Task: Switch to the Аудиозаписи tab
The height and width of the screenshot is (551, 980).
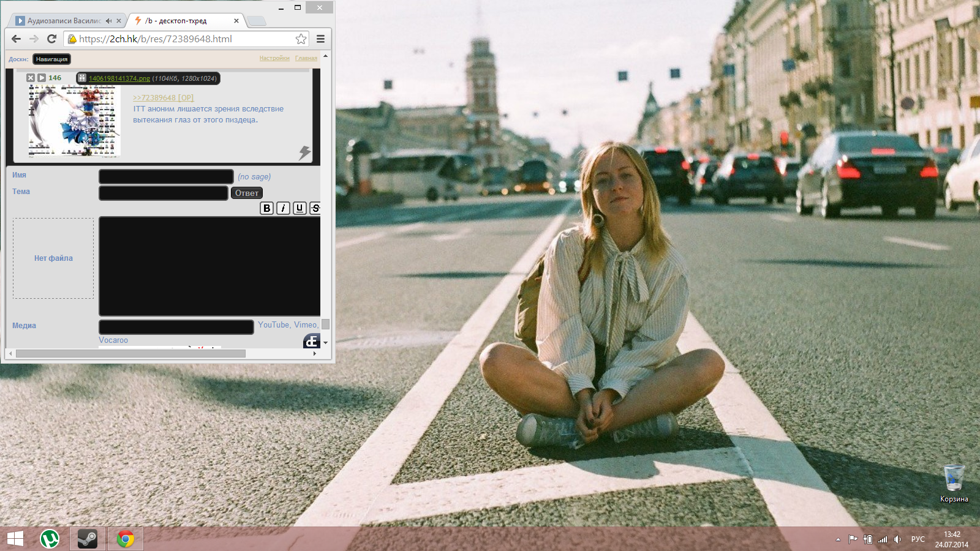Action: [x=64, y=21]
